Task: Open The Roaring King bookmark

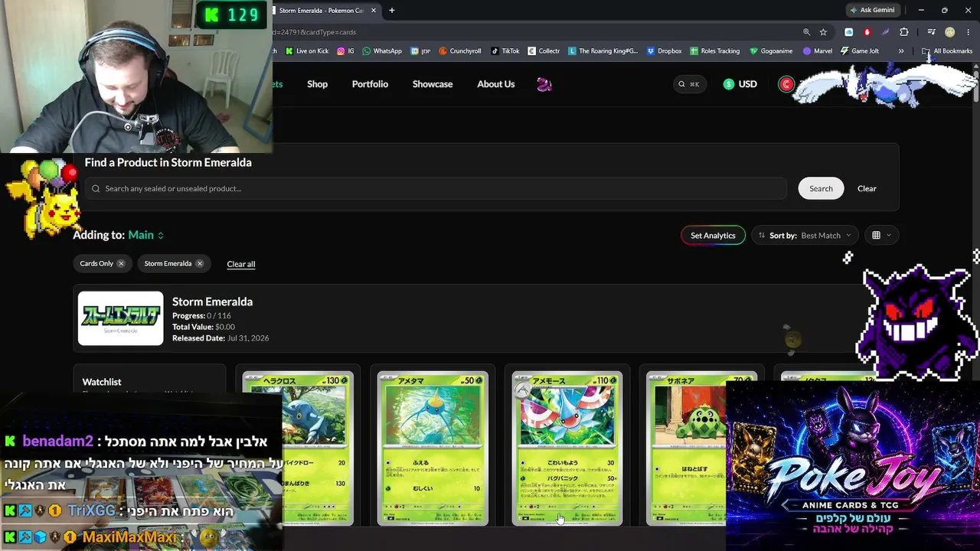Action: (603, 51)
